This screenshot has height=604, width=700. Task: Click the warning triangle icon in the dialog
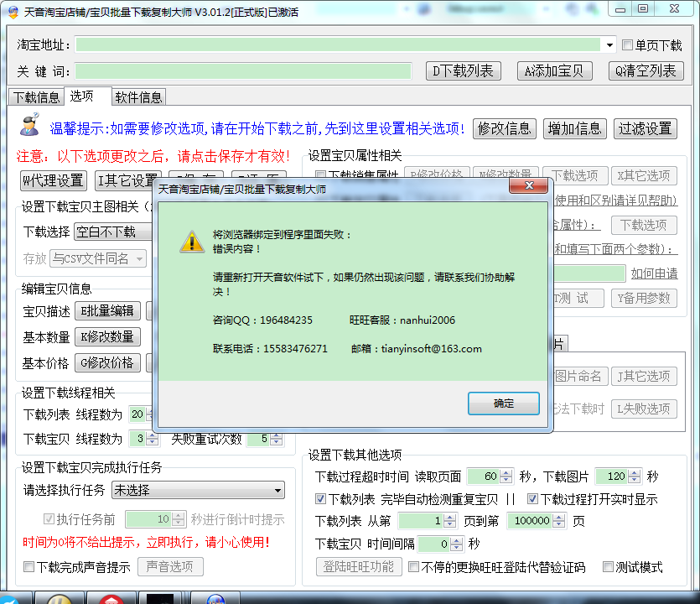(x=193, y=242)
